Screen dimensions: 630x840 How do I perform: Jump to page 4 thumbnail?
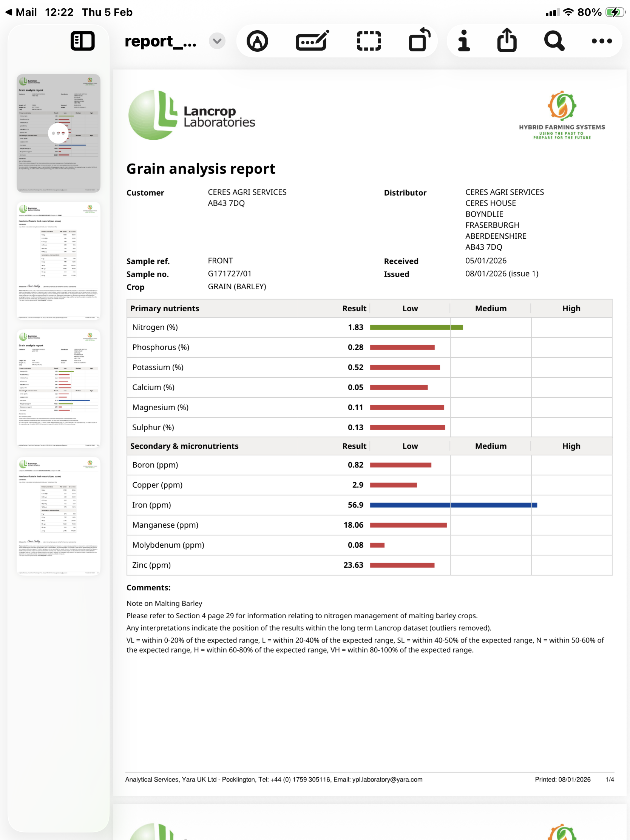59,516
